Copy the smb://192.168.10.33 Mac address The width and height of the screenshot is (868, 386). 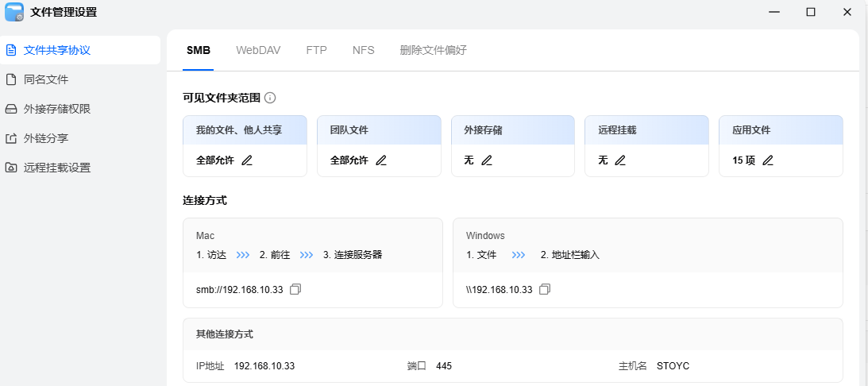(x=295, y=289)
